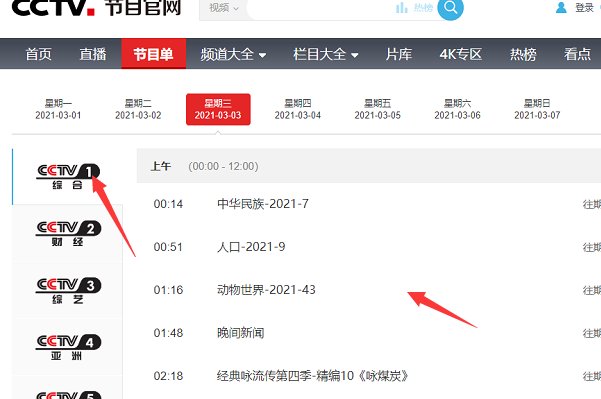Select 星期六 2021-03-06 date tab
Viewport: 601px width, 399px height.
tap(457, 109)
